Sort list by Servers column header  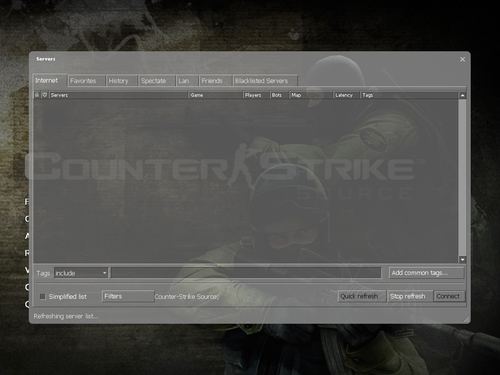[x=118, y=95]
